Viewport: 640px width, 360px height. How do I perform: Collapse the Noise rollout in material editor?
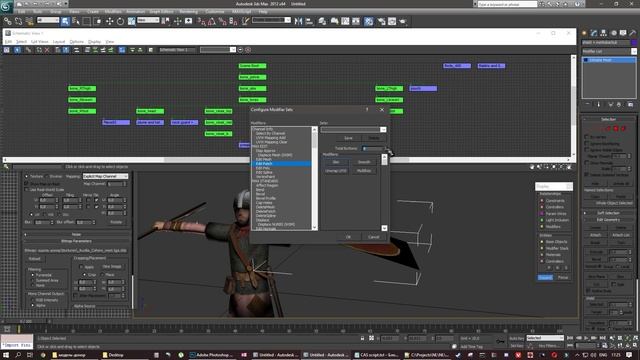coord(76,234)
